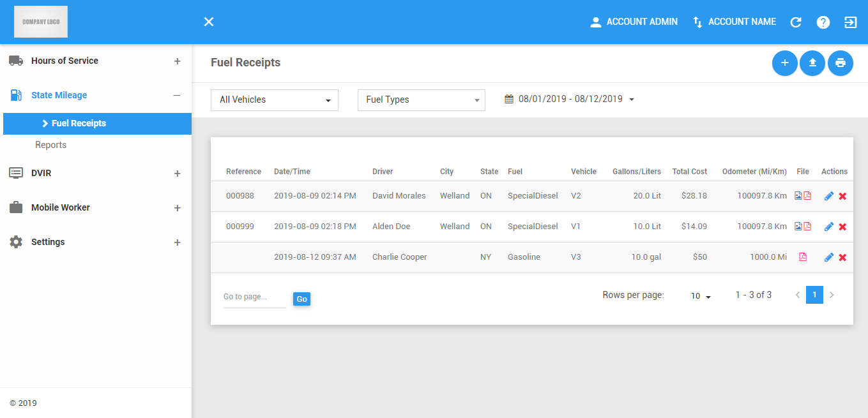Click the Account Name switch arrows icon
The image size is (868, 418).
[697, 22]
